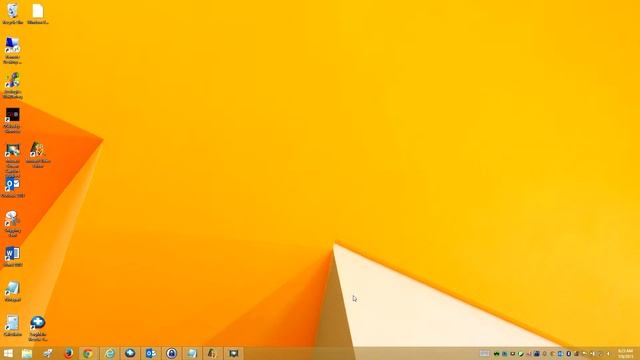Open Outlook from the taskbar

151,353
